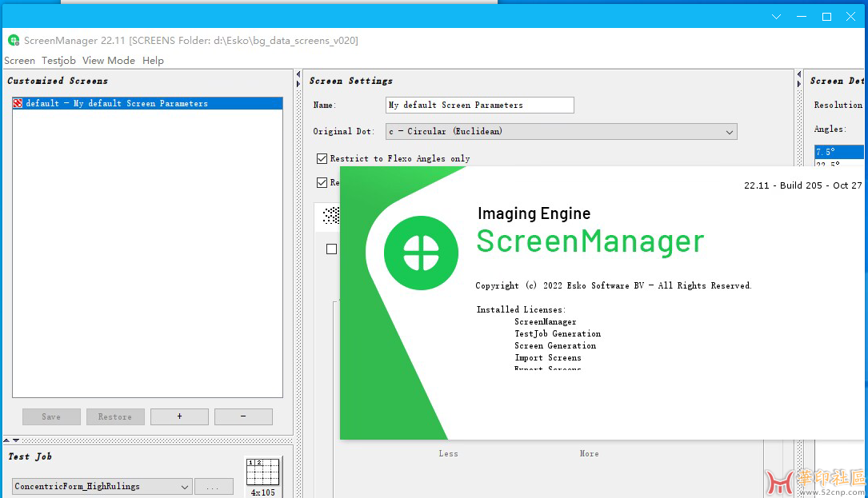Image resolution: width=868 pixels, height=498 pixels.
Task: Add a screen with the plus button
Action: [x=179, y=416]
